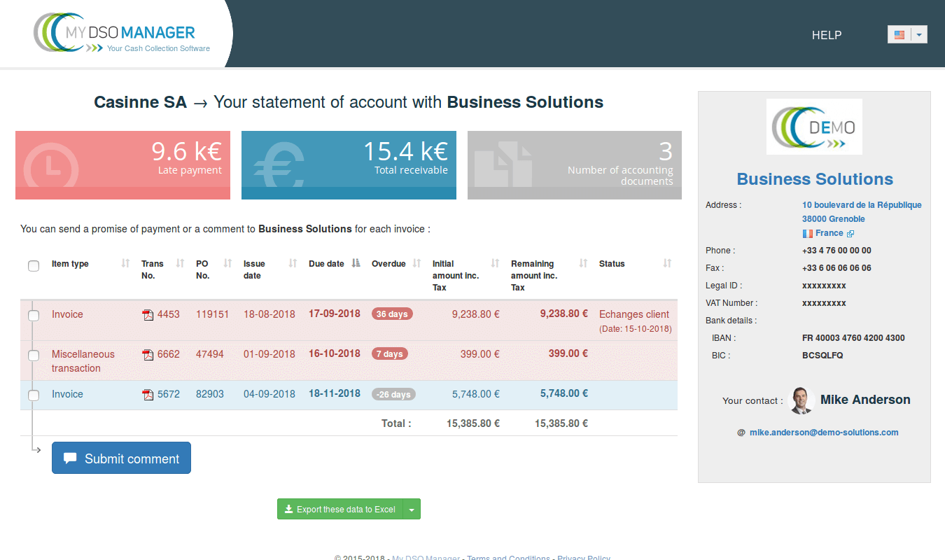The image size is (945, 560).
Task: Open the language selector dropdown arrow
Action: tap(919, 34)
